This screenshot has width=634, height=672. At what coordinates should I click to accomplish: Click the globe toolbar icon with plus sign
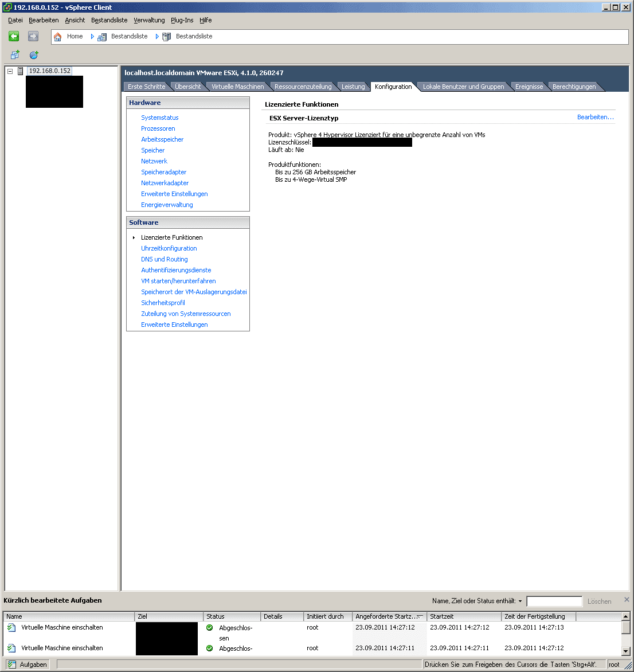click(34, 55)
